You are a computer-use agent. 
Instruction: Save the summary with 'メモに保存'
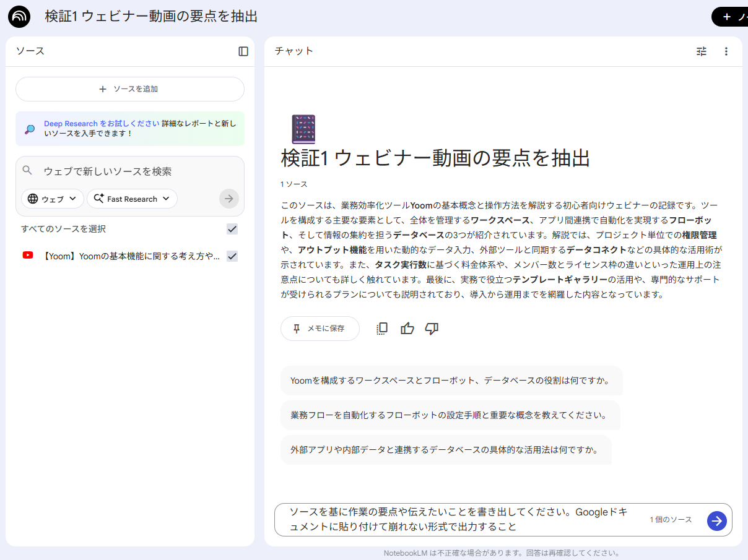320,329
